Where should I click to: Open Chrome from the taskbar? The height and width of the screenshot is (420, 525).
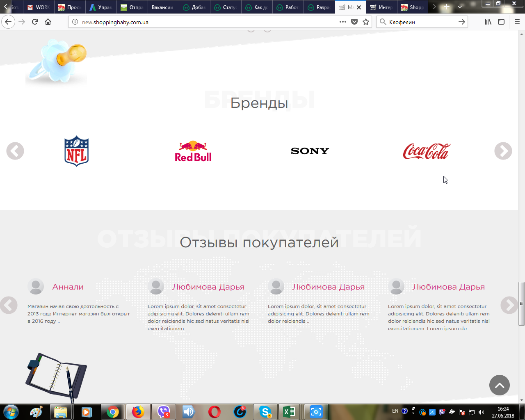[x=112, y=412]
